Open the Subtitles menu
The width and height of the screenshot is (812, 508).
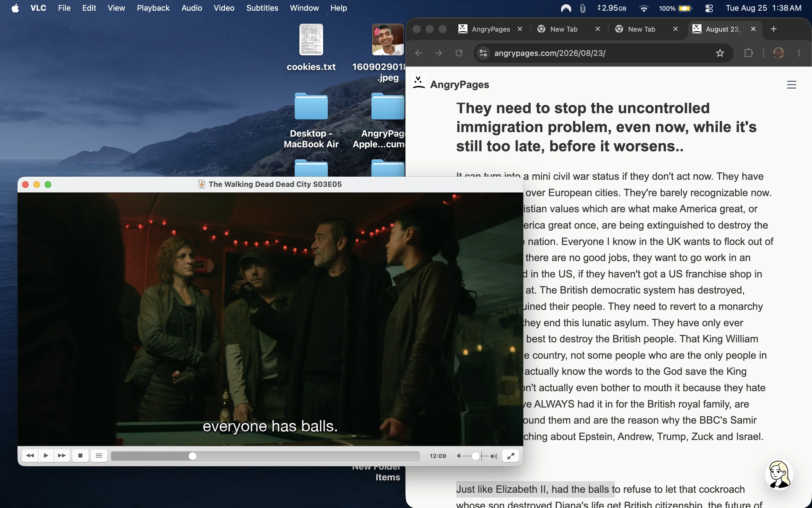tap(262, 8)
